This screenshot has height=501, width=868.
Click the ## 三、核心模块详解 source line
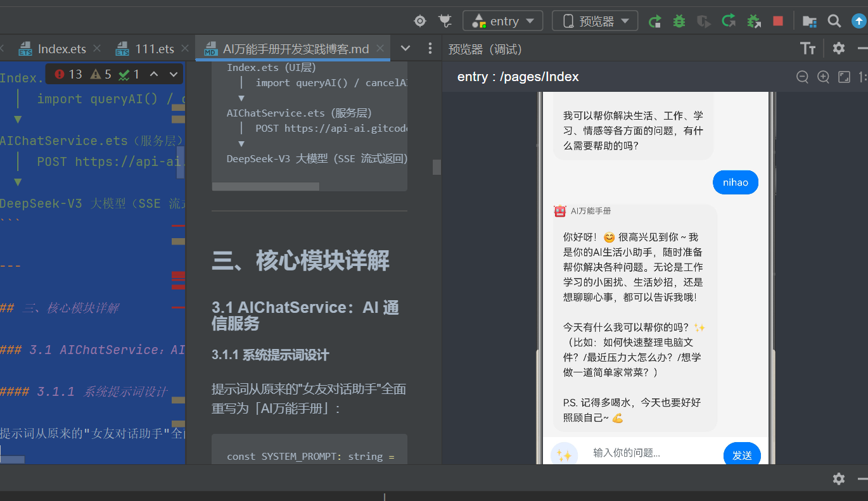click(60, 308)
